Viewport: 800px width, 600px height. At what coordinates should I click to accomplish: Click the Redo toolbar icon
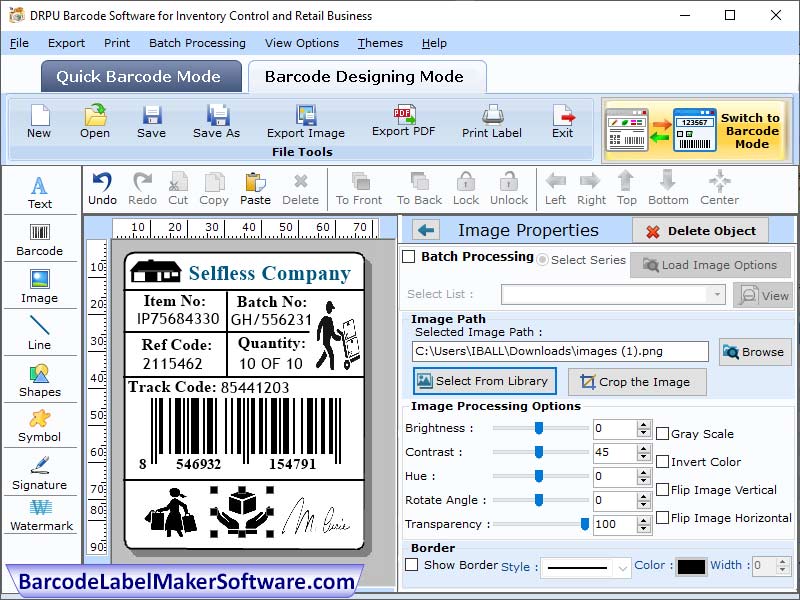coord(142,189)
